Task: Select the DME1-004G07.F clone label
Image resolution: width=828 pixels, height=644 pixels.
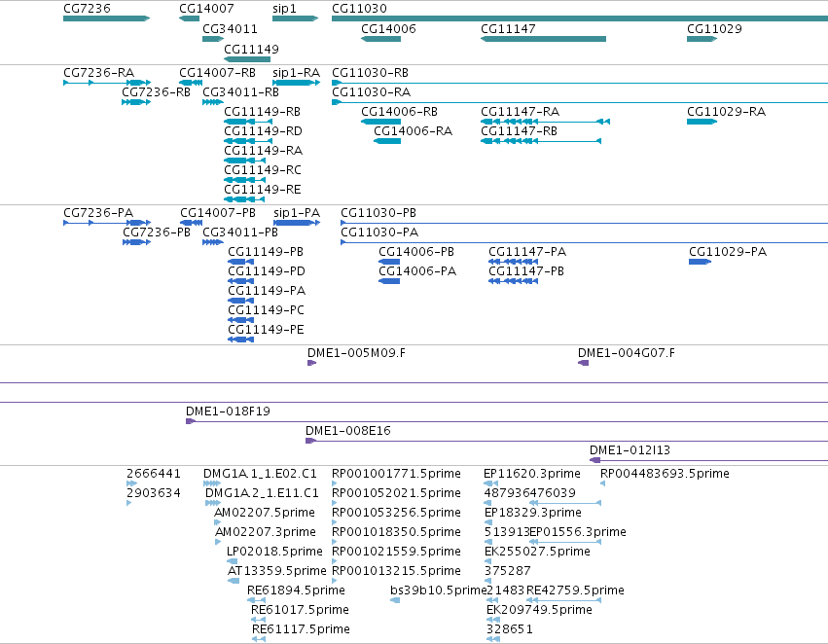Action: [627, 353]
